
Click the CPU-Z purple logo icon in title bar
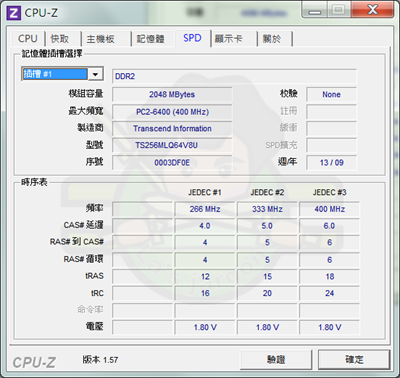(x=14, y=13)
